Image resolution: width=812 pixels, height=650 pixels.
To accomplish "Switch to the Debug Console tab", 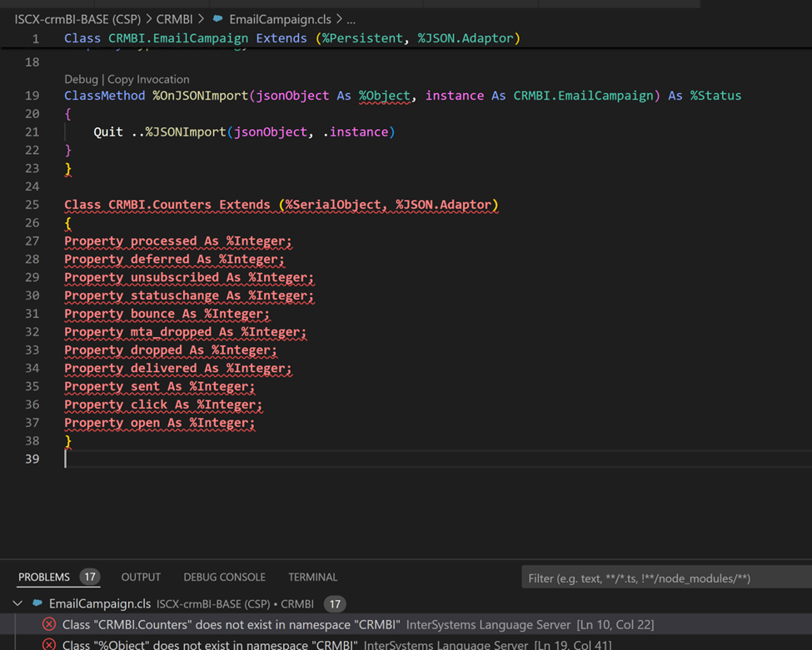I will point(224,577).
